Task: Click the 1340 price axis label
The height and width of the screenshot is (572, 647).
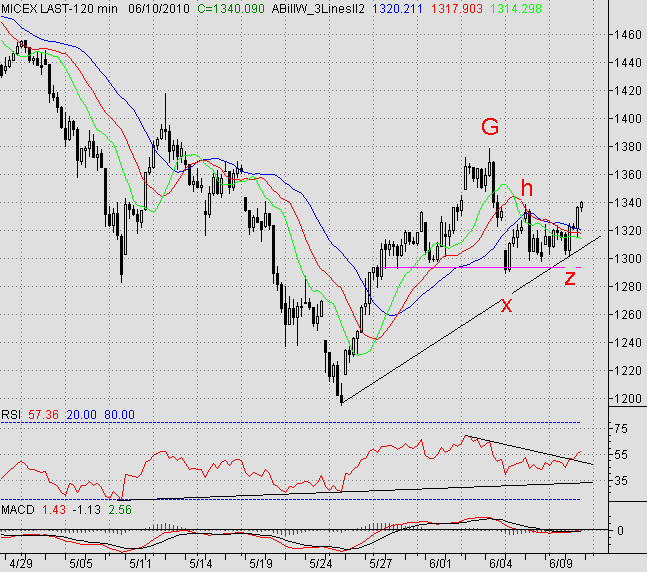Action: (628, 203)
